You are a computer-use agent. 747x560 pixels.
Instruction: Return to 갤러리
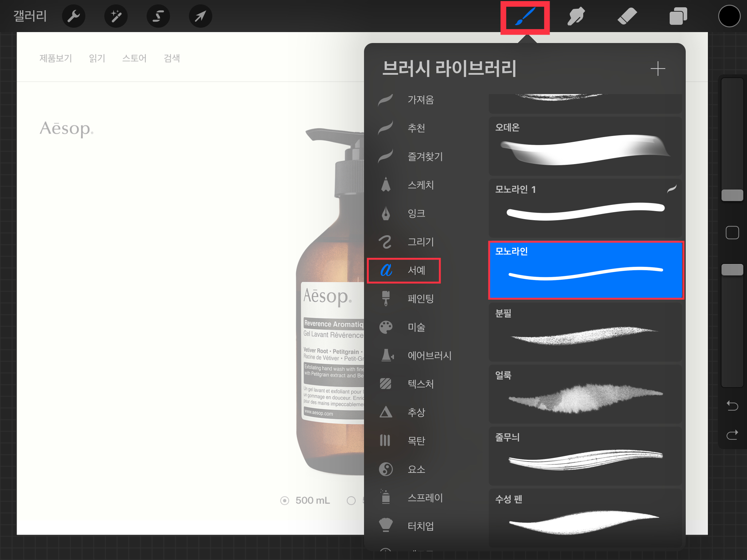pos(30,16)
